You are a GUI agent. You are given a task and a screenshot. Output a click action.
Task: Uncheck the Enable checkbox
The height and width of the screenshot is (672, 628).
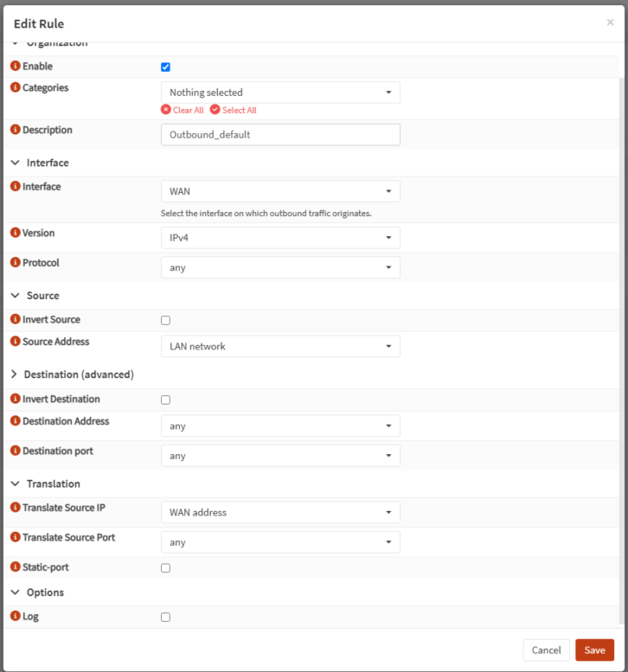(165, 67)
